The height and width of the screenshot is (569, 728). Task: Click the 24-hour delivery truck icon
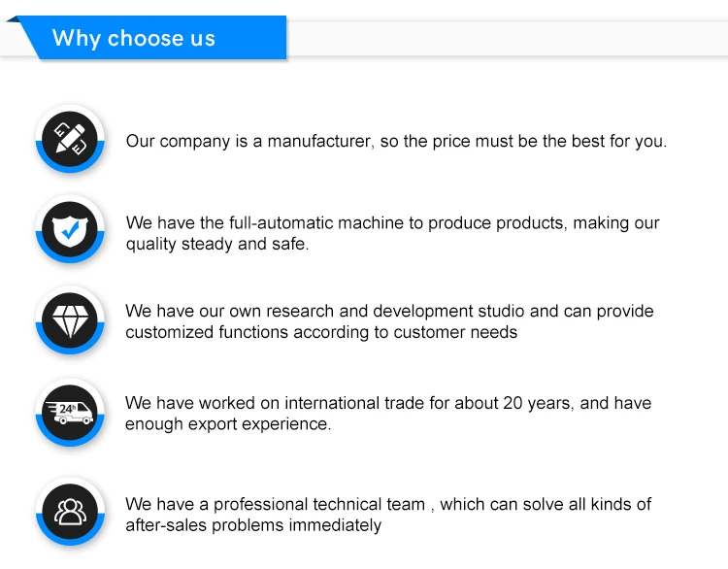(70, 413)
